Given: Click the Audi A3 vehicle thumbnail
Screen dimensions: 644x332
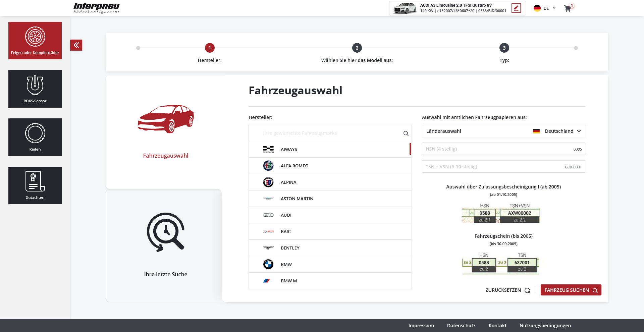Looking at the screenshot, I should 405,8.
